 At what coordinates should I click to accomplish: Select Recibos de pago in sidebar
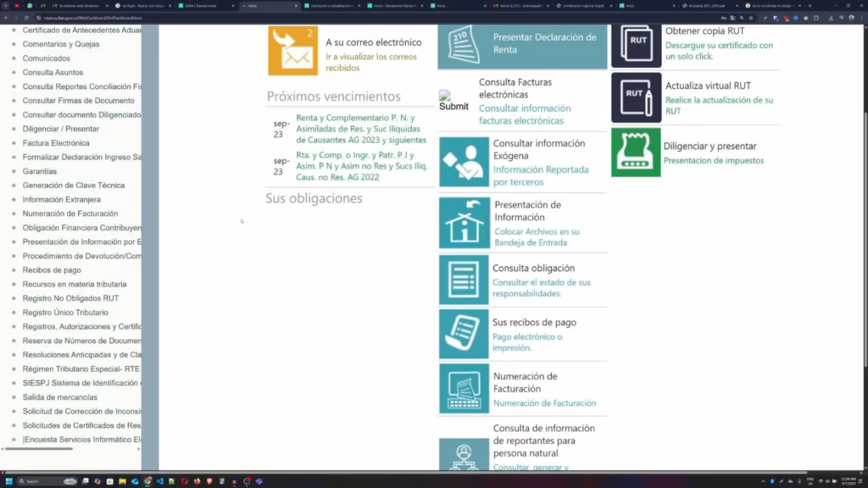pos(52,270)
